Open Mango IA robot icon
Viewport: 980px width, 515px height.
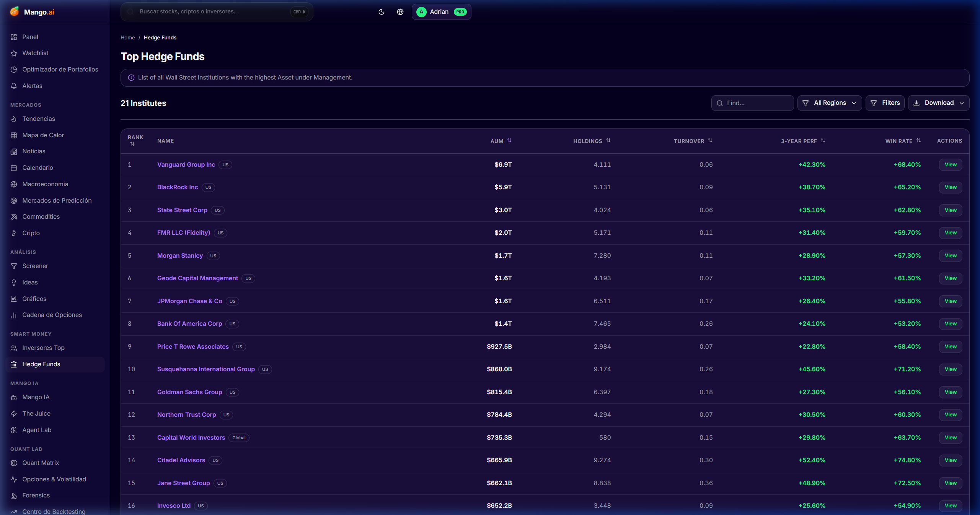[14, 397]
